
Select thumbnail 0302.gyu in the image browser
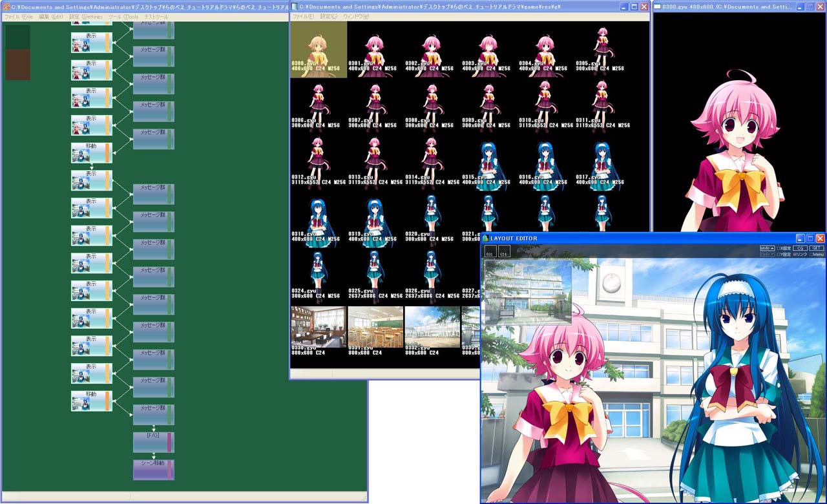point(432,50)
